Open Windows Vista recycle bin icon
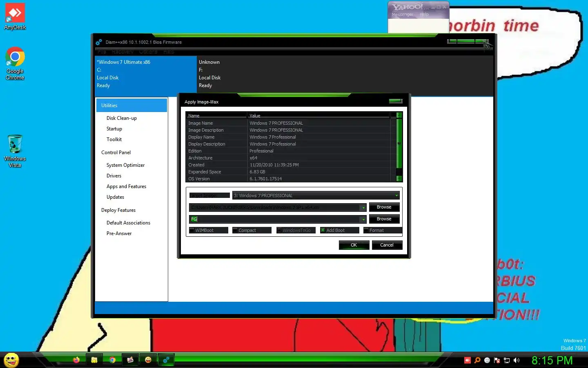Viewport: 588px width, 368px height. (x=15, y=151)
